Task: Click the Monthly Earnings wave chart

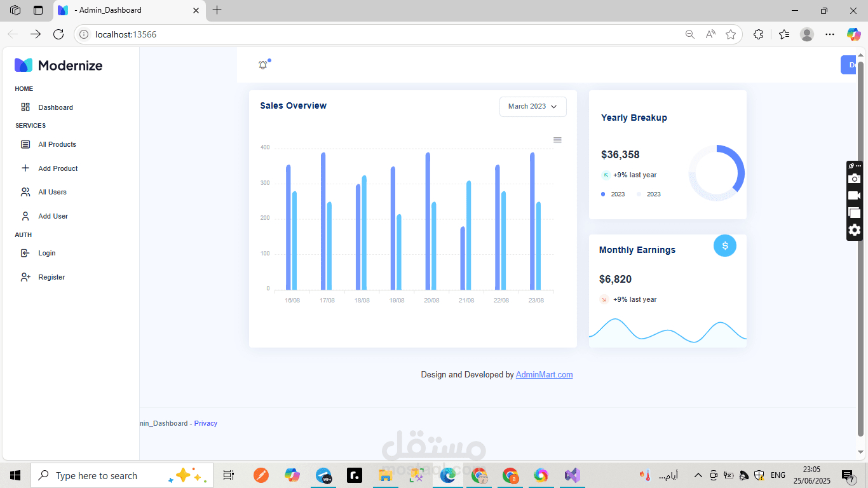Action: [668, 332]
